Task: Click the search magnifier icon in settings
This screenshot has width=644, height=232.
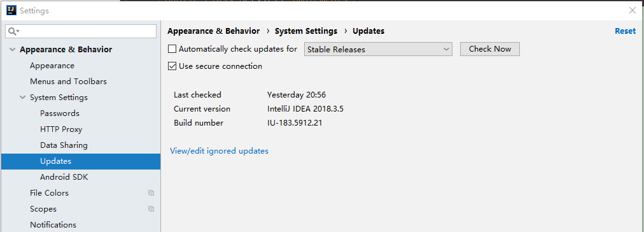Action: click(x=13, y=31)
